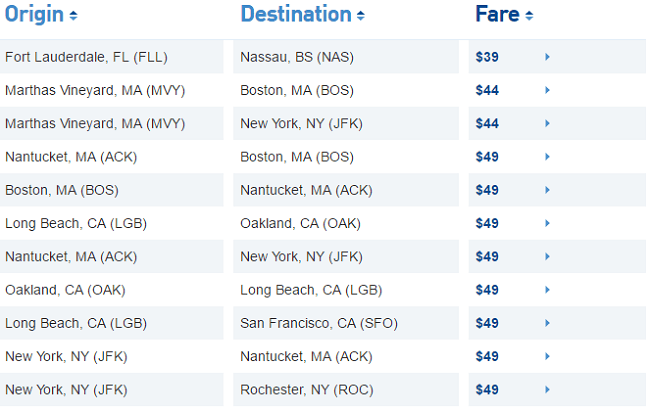Screen dimensions: 650x412
Task: Click arrow for JFK to Rochester fare
Action: click(x=547, y=390)
